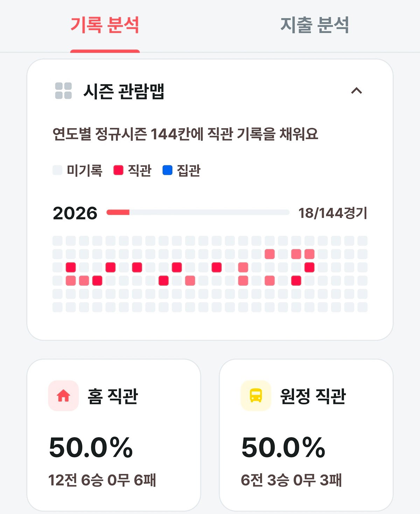Click the blue 집관 legend swatch
This screenshot has height=514, width=420.
(168, 170)
